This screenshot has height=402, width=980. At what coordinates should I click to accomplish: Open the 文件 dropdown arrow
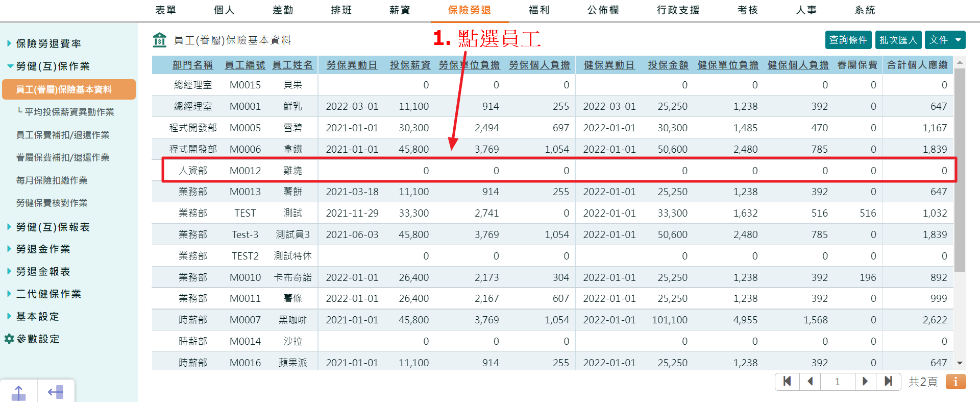click(958, 40)
